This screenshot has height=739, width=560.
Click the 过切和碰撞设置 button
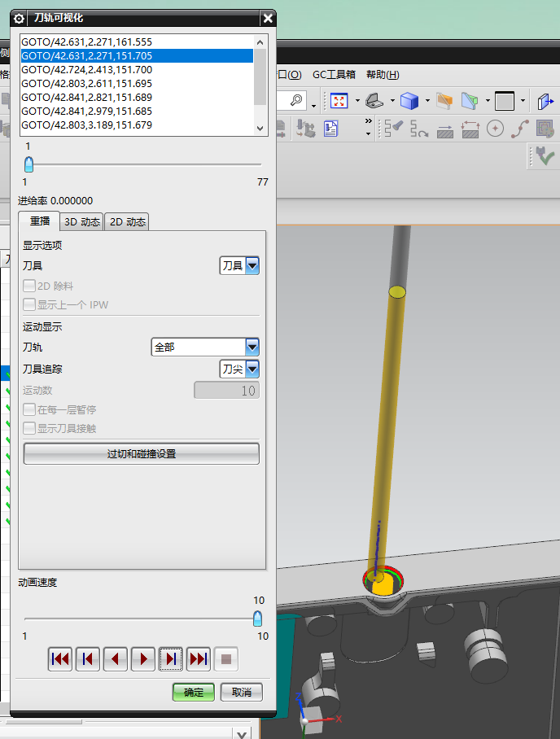click(x=142, y=454)
